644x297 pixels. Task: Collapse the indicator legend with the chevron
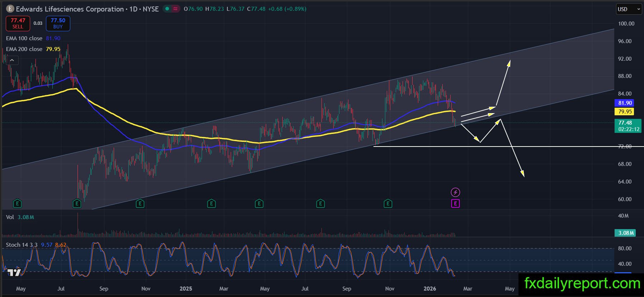click(12, 60)
